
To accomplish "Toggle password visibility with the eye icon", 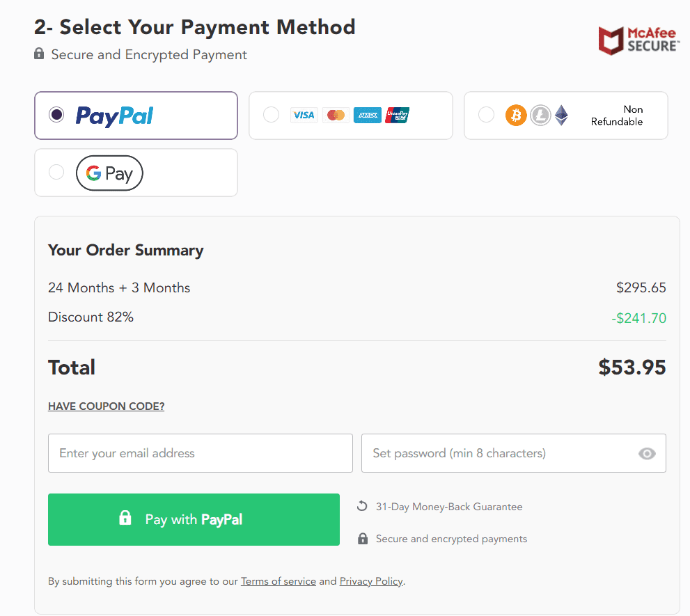I will [x=647, y=454].
